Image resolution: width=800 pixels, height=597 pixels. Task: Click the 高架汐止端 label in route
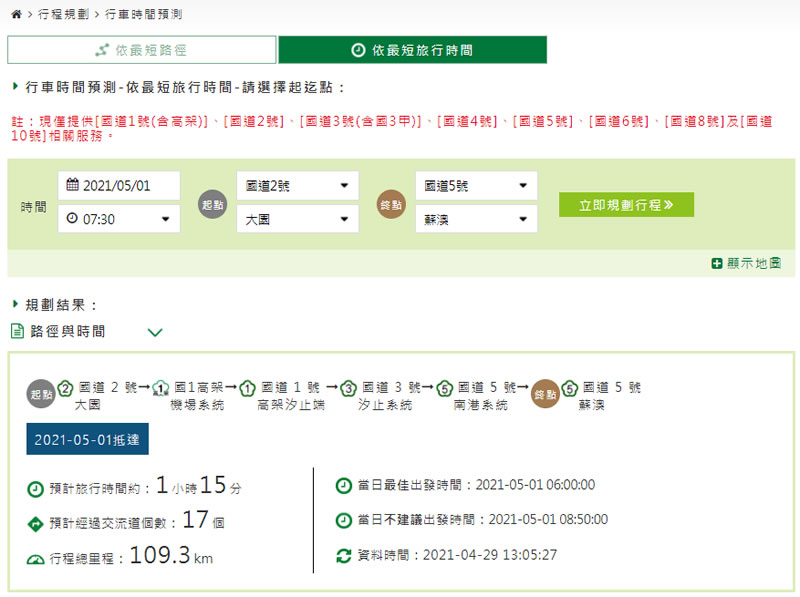tap(291, 405)
